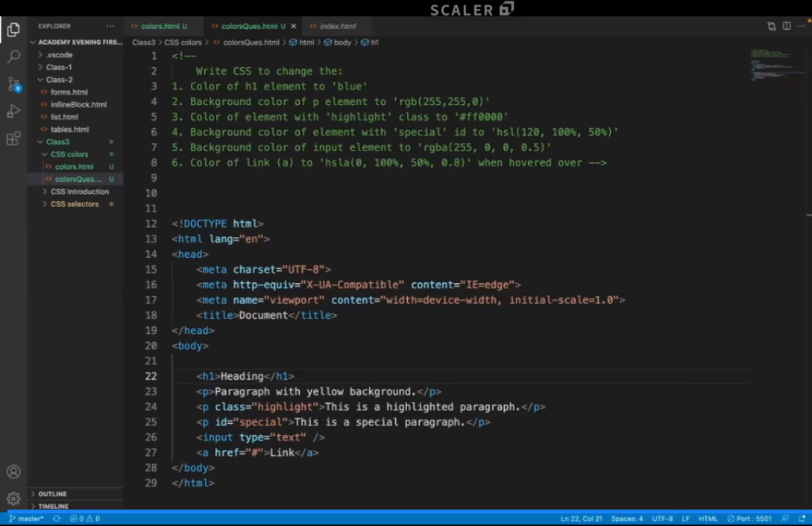Open the Explorer view in activity bar
This screenshot has height=526, width=812.
pyautogui.click(x=13, y=30)
